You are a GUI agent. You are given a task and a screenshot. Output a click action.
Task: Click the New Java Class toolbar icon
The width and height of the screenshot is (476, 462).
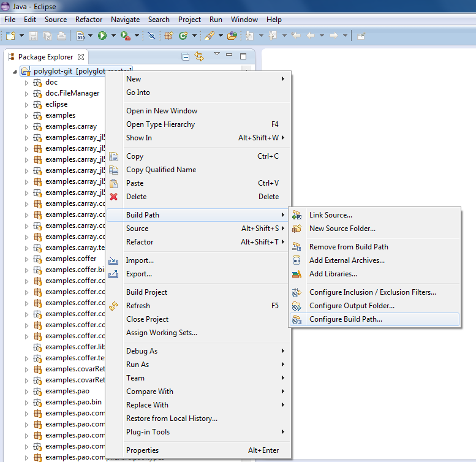pos(183,36)
